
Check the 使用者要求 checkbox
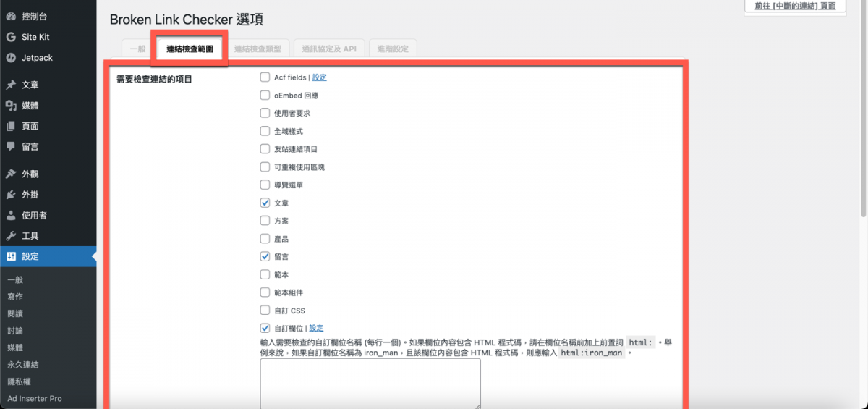coord(265,113)
